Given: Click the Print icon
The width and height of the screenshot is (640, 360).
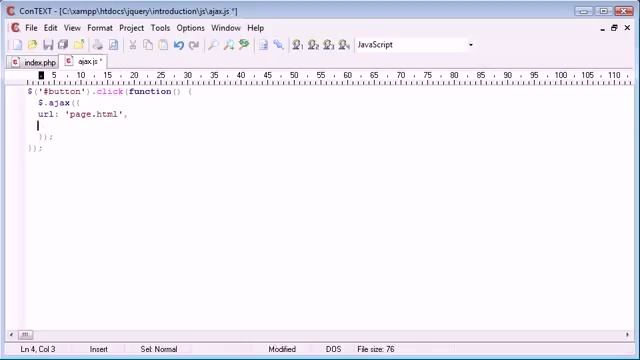Looking at the screenshot, I should pos(98,45).
